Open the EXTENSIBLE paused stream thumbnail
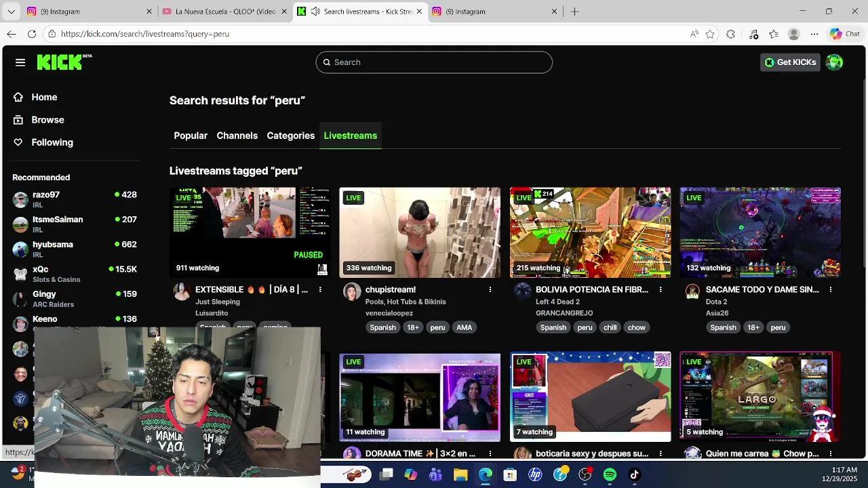The width and height of the screenshot is (868, 488). [250, 232]
